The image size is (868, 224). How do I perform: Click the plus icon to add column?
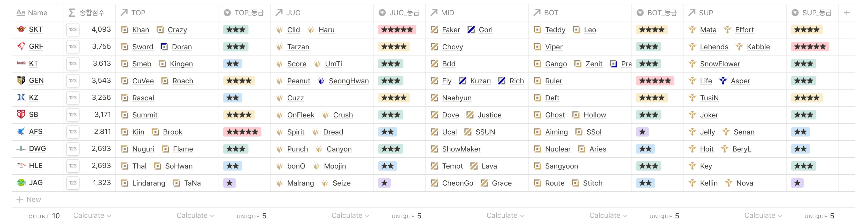pyautogui.click(x=847, y=13)
